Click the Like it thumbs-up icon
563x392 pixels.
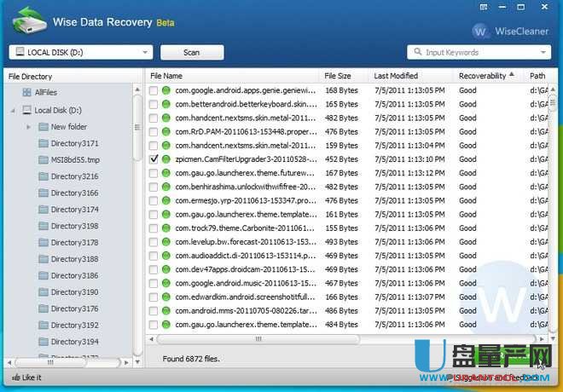[16, 377]
